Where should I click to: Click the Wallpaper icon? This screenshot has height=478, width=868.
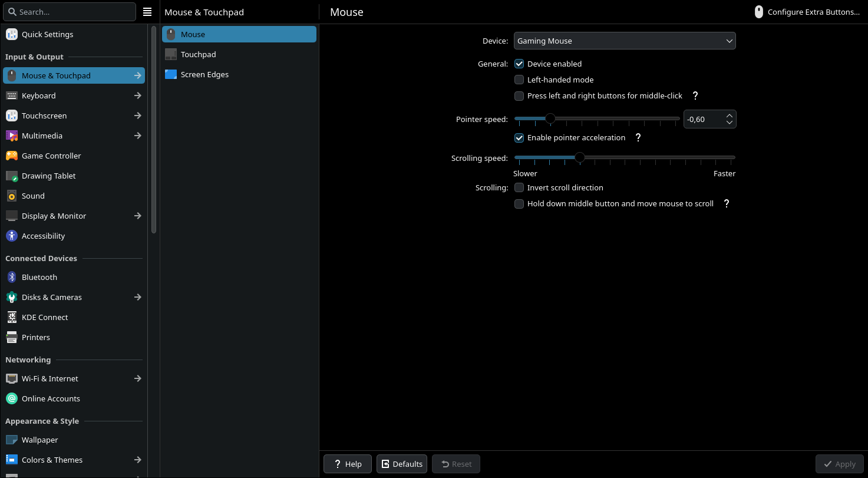(12, 440)
